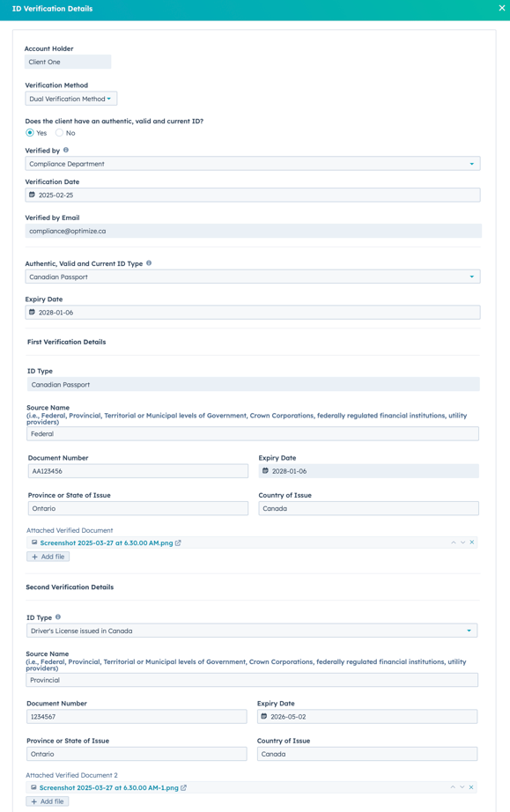Open Screenshot 2025-03-27 at 6.30.00 AM-1.png link

click(x=108, y=787)
